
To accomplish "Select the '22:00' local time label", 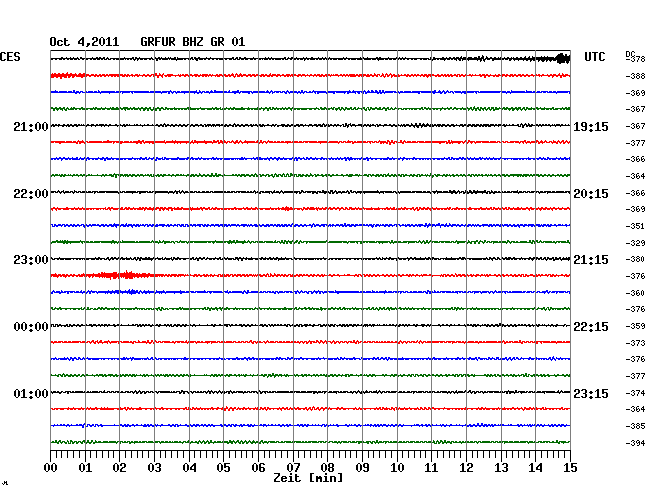I will tap(31, 194).
